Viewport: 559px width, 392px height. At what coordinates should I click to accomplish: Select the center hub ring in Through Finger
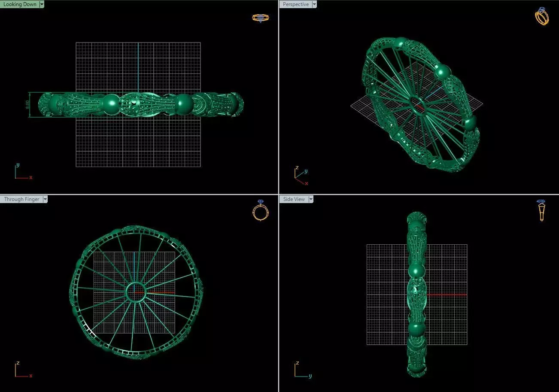pos(136,293)
